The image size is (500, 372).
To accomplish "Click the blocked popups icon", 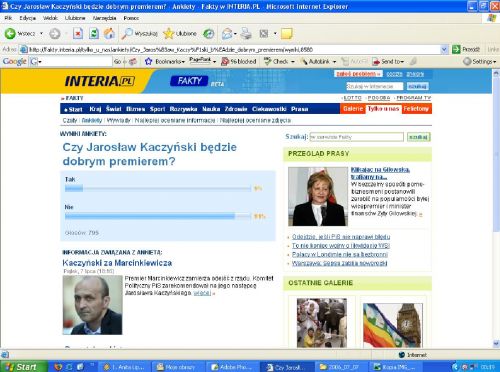I will [x=225, y=61].
